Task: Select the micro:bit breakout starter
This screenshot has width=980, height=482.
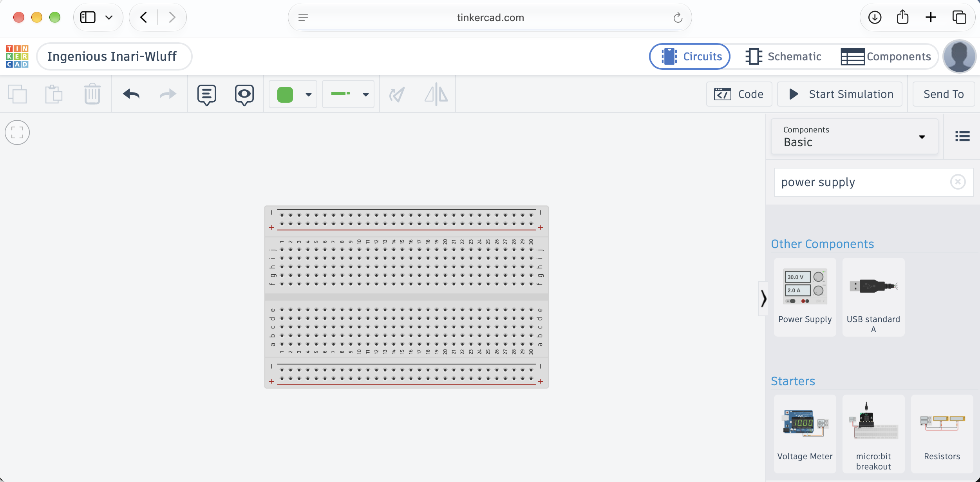Action: [x=873, y=434]
